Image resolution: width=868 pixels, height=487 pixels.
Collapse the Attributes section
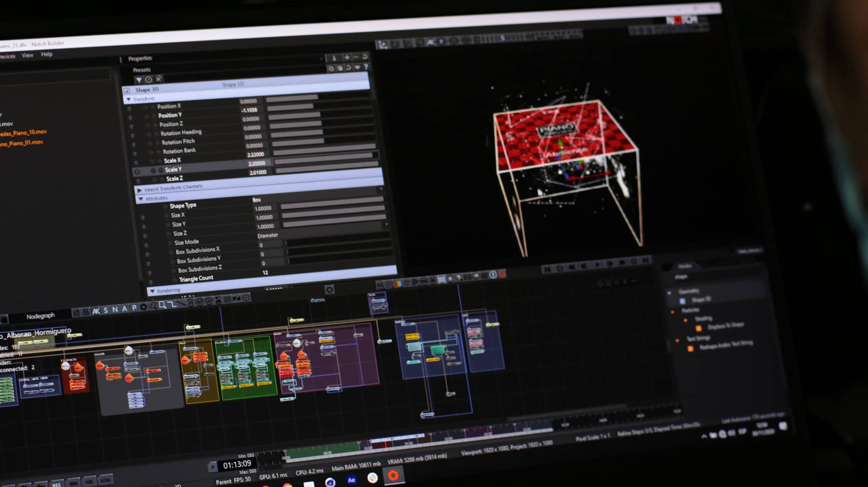point(141,199)
